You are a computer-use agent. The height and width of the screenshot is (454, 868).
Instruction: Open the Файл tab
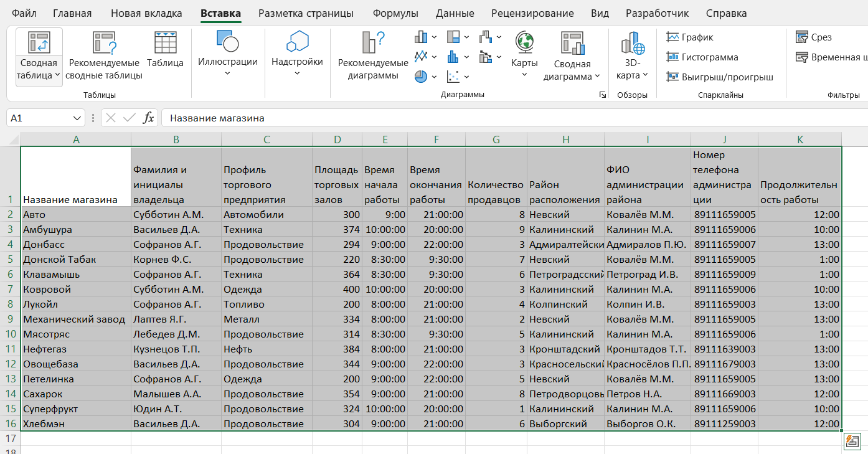tap(24, 13)
